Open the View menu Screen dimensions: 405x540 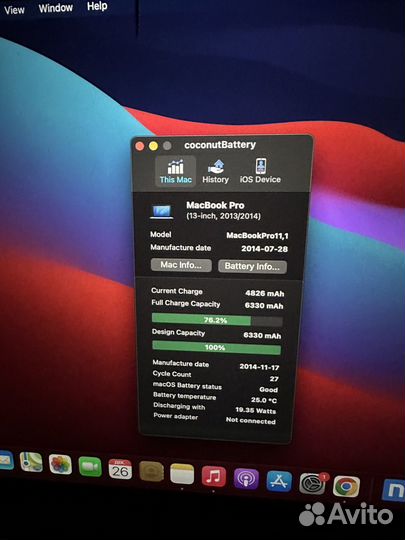(x=14, y=10)
